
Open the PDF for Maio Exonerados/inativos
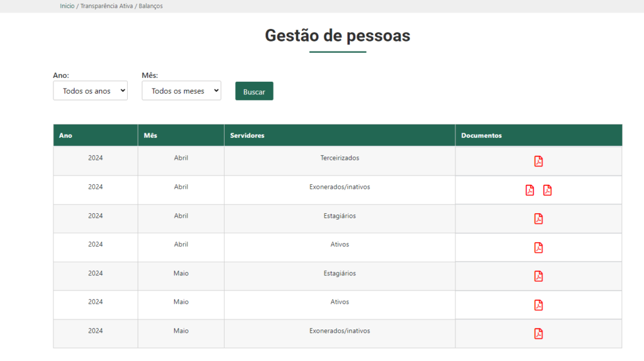(x=538, y=333)
